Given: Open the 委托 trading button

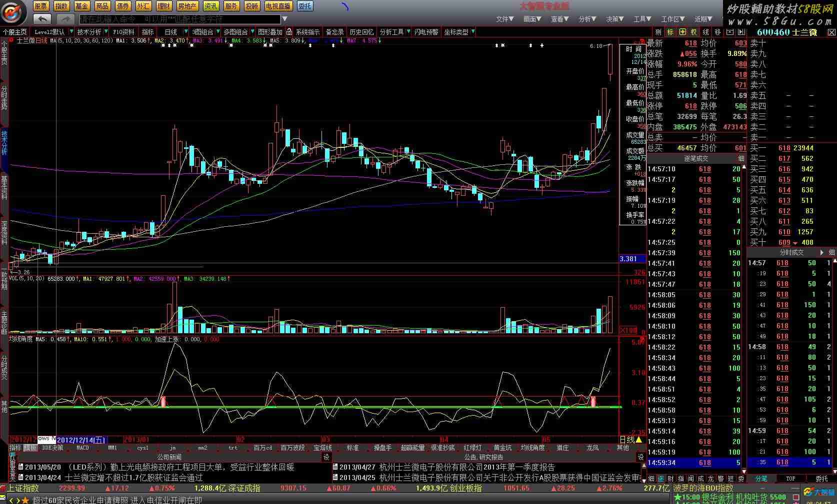Looking at the screenshot, I should pyautogui.click(x=305, y=6).
